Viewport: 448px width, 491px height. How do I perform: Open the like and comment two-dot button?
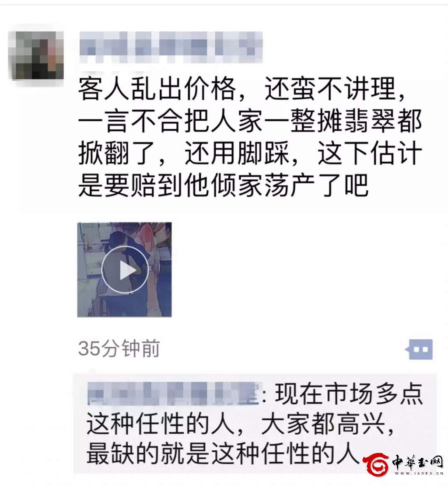(x=419, y=349)
